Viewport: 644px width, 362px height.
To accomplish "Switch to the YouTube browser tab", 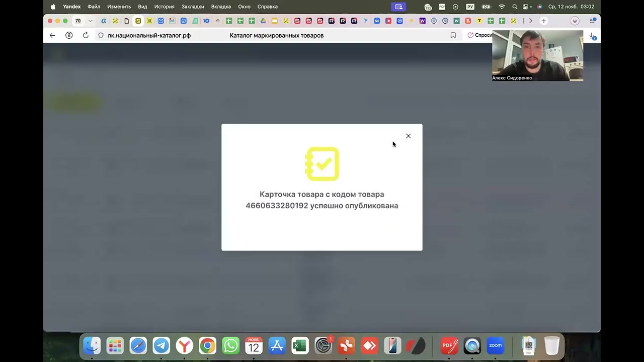I will (388, 21).
